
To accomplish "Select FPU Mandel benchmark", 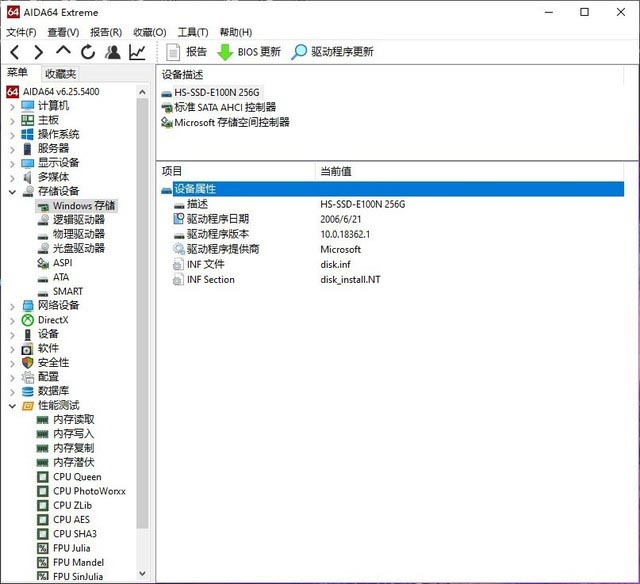I will click(71, 563).
